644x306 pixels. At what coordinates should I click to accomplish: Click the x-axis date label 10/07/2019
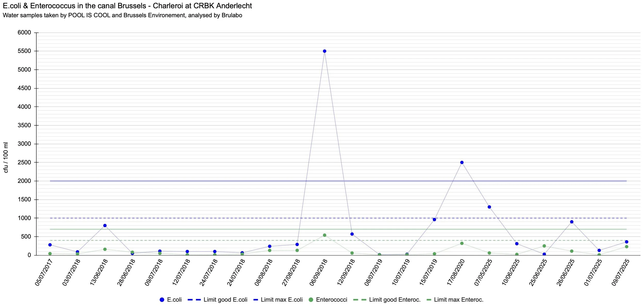click(401, 272)
